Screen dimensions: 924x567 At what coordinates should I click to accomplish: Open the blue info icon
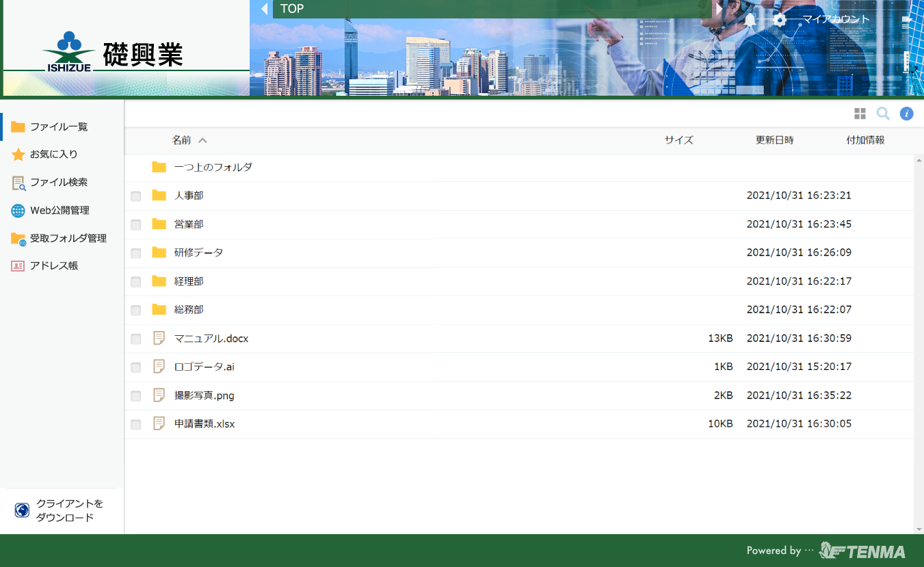point(906,114)
